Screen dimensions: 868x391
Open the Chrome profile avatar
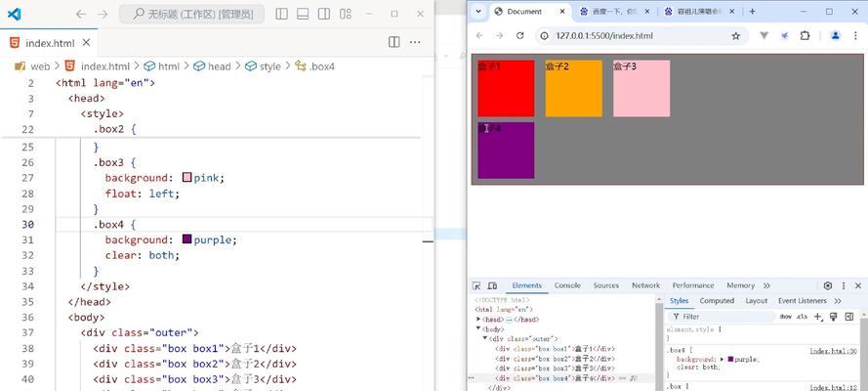836,35
